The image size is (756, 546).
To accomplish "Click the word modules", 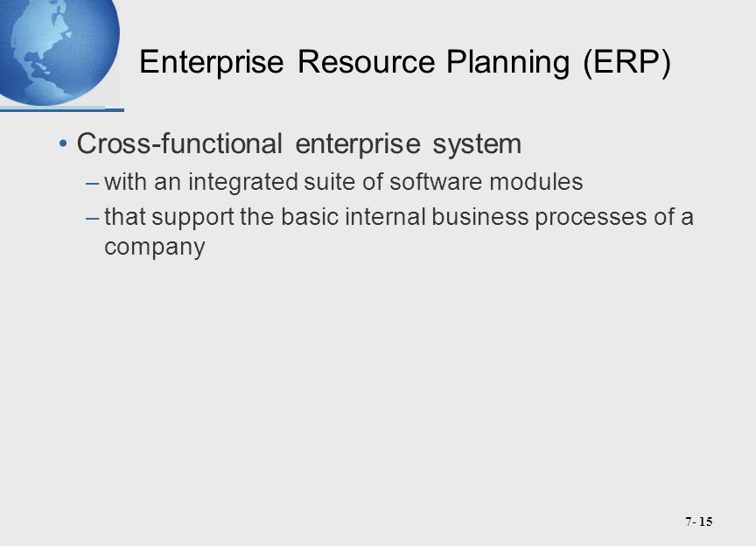I will coord(536,182).
